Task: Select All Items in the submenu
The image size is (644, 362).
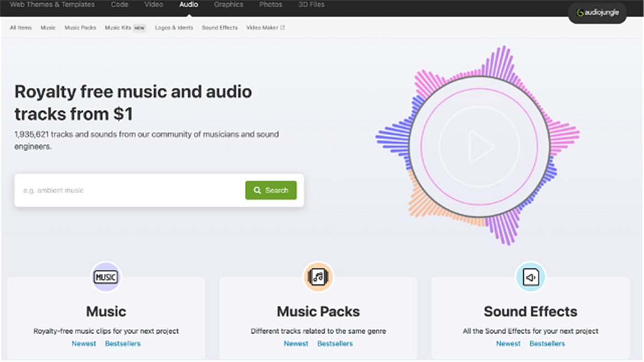Action: coord(21,28)
